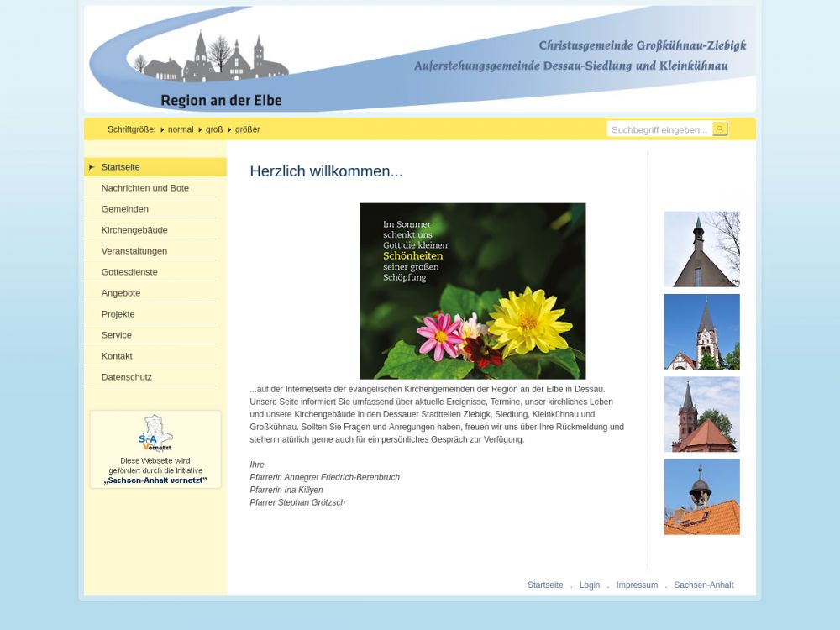This screenshot has width=840, height=630.
Task: Click the Sachsen-Anhalt vernetzt logo banner
Action: tap(155, 449)
